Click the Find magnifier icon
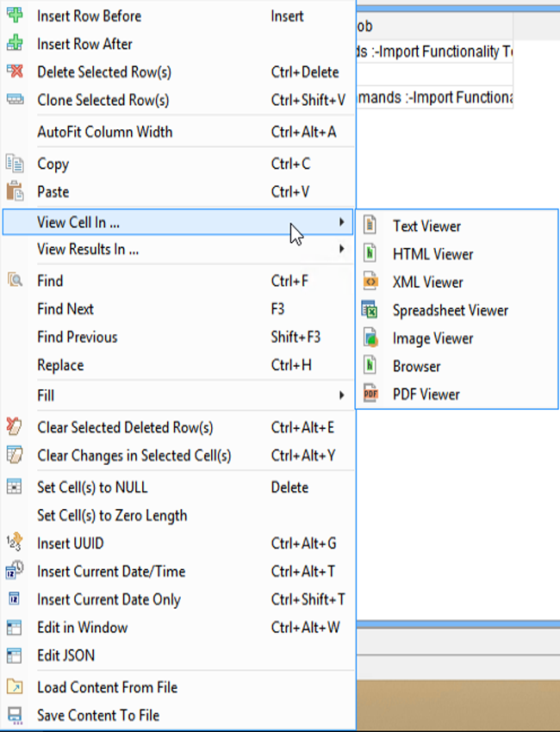This screenshot has width=560, height=732. pos(15,281)
